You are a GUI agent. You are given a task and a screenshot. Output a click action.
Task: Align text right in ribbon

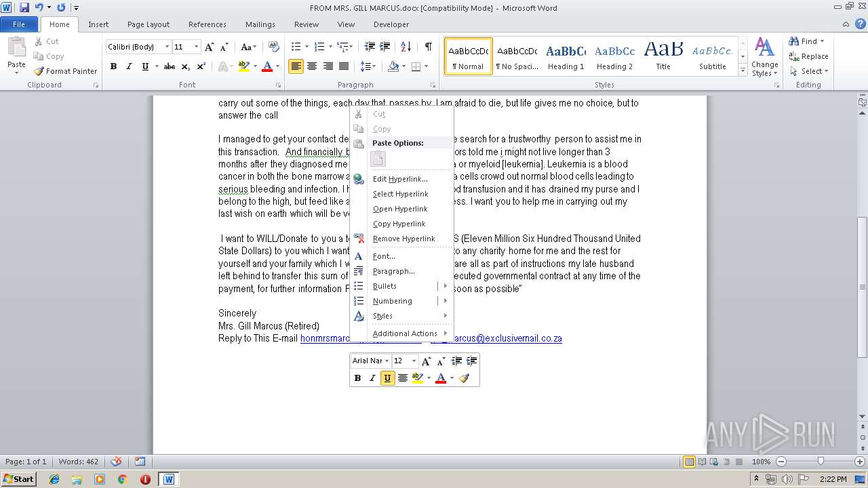pos(328,66)
